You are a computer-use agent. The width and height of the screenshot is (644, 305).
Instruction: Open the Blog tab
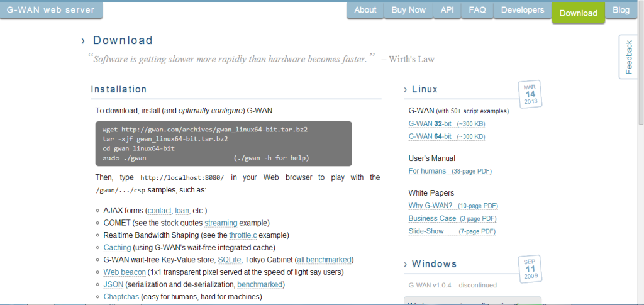click(x=621, y=10)
